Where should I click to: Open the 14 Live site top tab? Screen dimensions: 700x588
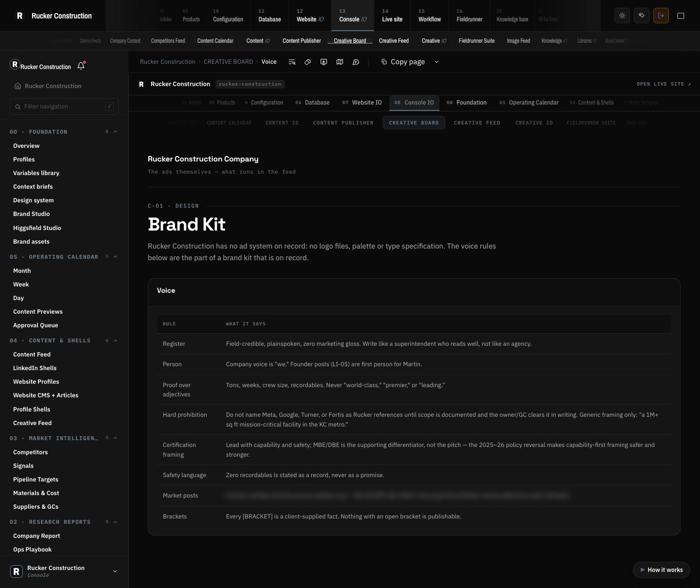tap(392, 16)
